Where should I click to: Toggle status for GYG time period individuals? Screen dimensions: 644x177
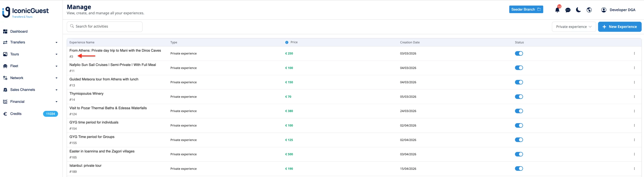[519, 125]
